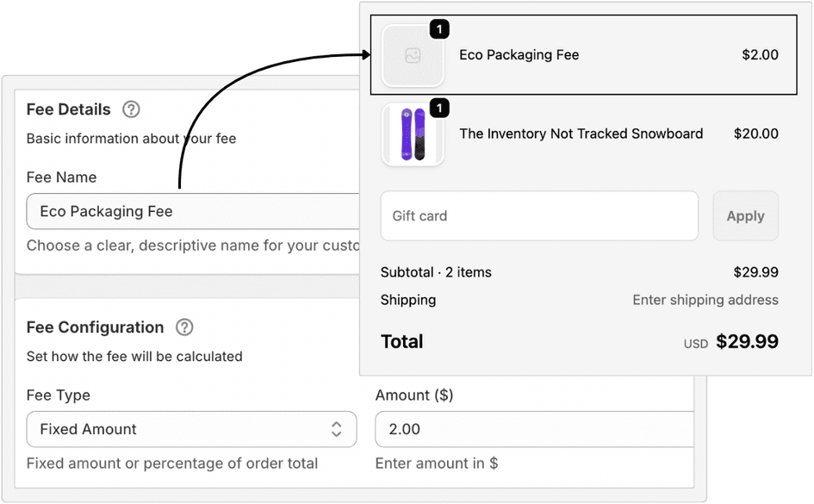This screenshot has width=814, height=504.
Task: Click the Total amount of $29.99
Action: (x=748, y=341)
